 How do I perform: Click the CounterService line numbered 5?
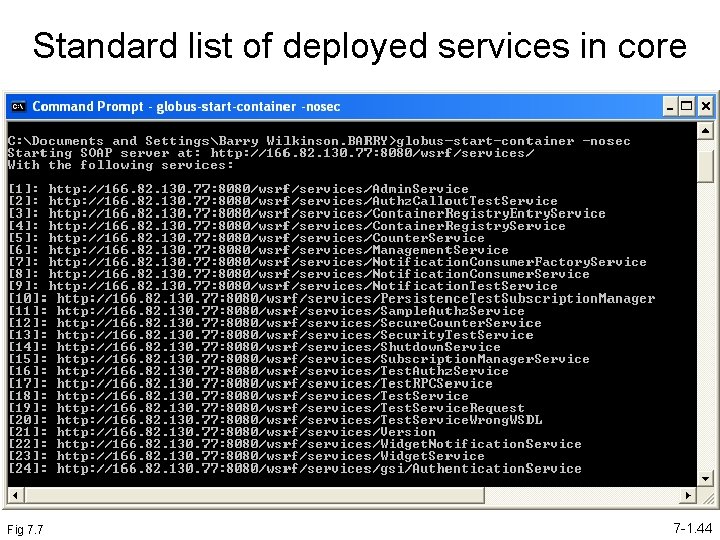(x=247, y=238)
